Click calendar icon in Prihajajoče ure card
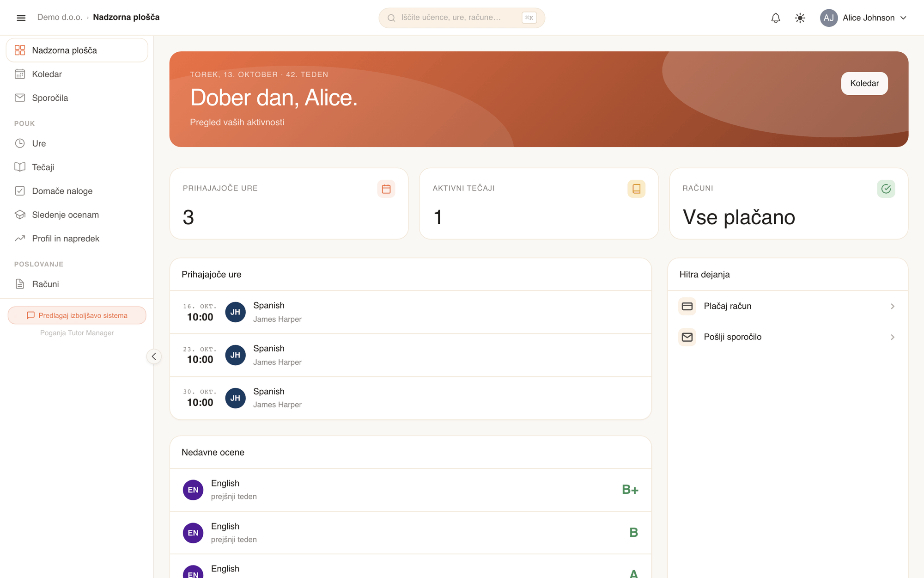 tap(386, 189)
